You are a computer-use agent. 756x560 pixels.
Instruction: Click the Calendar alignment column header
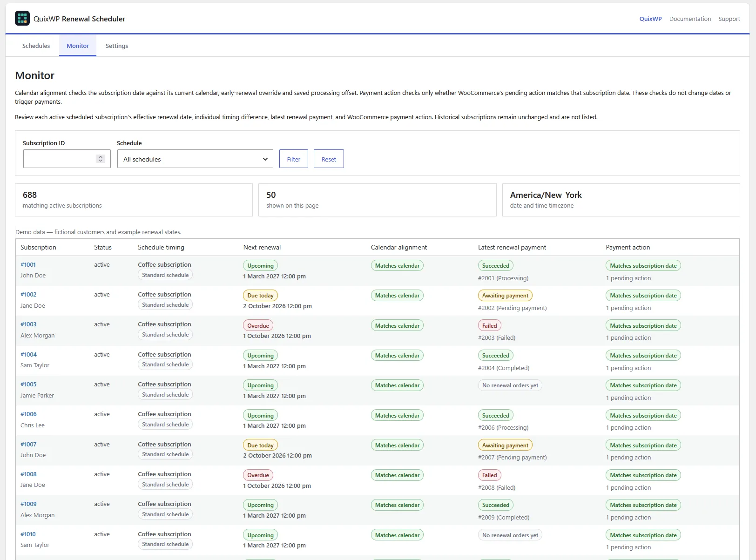coord(399,248)
